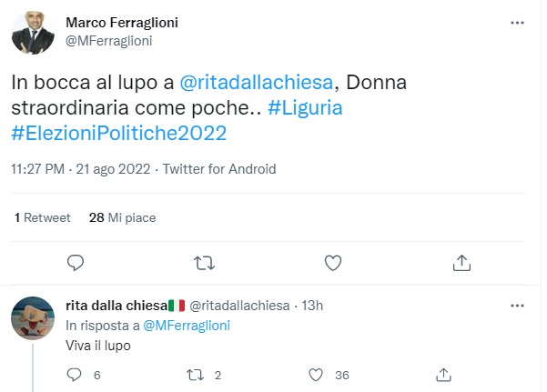Viewport: 547px width, 392px height.
Task: Open the #ElezioniPolitiche2022 hashtag
Action: [118, 133]
